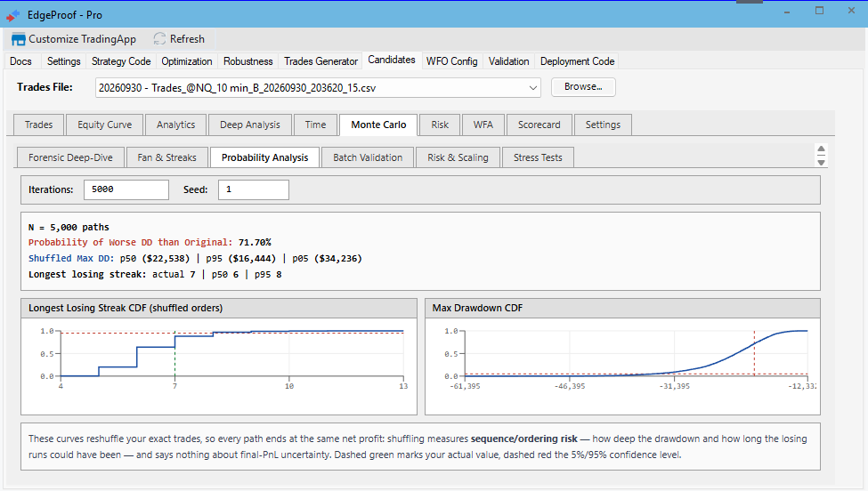Click 'Probability of Worse DD than Original' label
The image size is (868, 491).
[x=131, y=242]
